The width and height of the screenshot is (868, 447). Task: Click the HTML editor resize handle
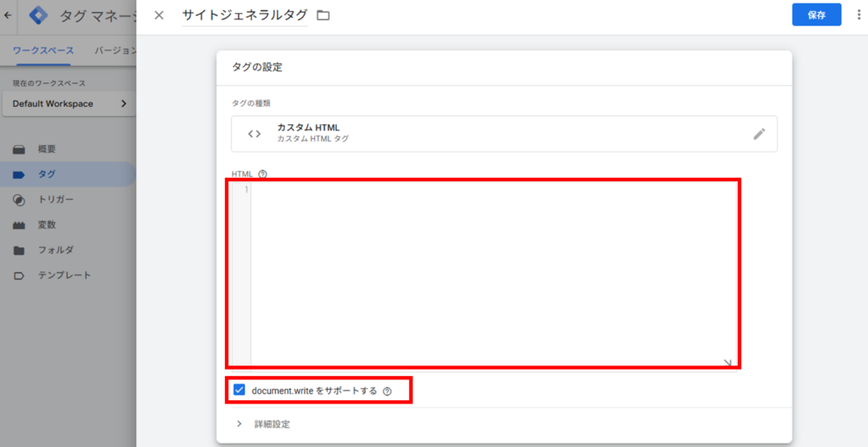tap(727, 363)
